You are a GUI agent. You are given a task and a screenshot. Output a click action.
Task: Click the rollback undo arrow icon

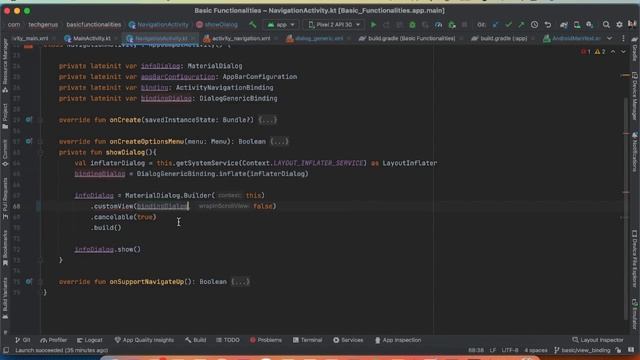pyautogui.click(x=548, y=25)
